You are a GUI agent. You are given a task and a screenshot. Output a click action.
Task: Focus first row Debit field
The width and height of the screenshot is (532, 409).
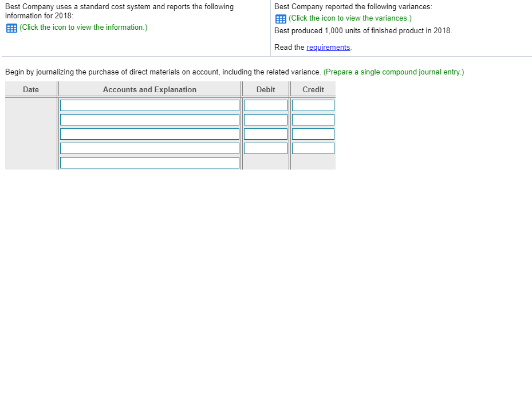266,105
